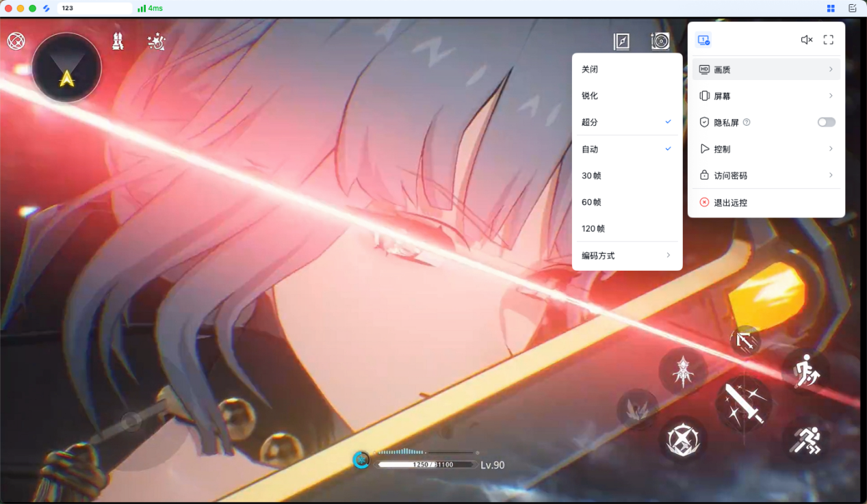Click the chevron on the 编码方式 row
This screenshot has width=867, height=504.
tap(669, 255)
